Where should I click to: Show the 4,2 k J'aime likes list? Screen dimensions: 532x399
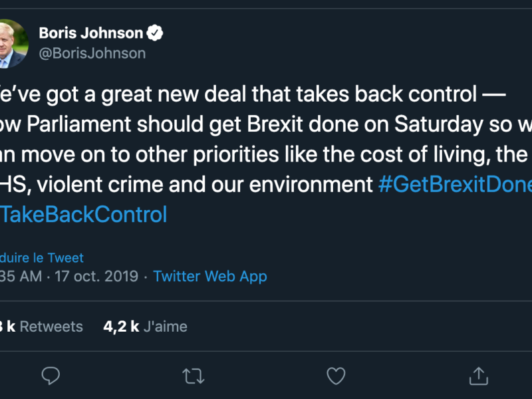[145, 327]
